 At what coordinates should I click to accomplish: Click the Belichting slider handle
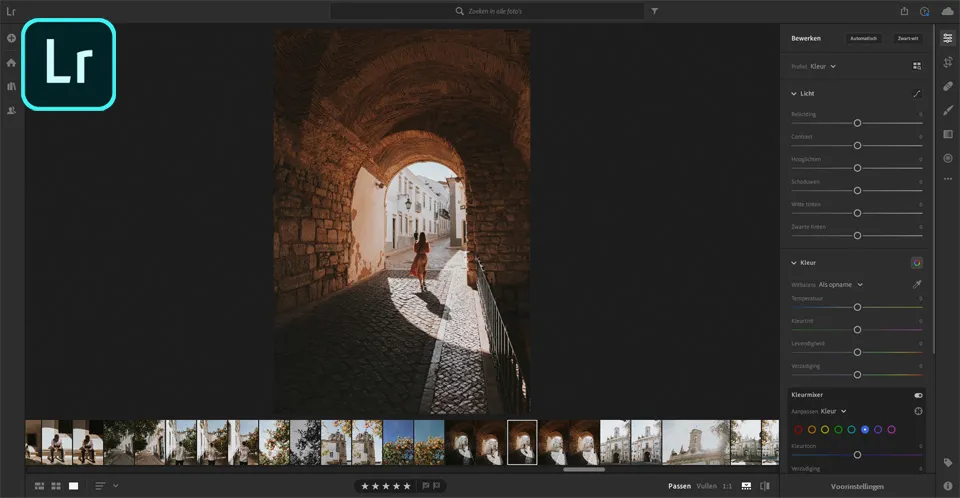click(857, 123)
